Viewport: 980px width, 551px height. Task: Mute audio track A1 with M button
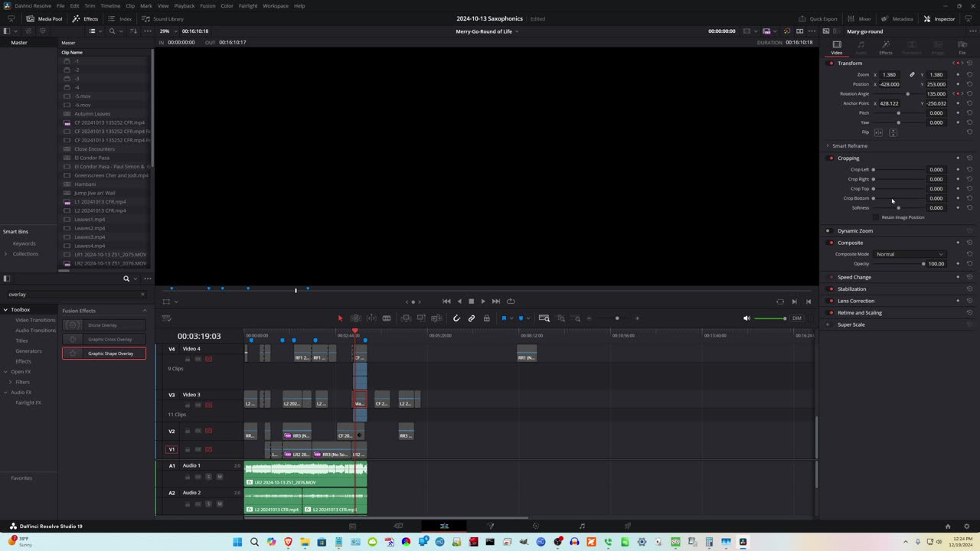[220, 477]
